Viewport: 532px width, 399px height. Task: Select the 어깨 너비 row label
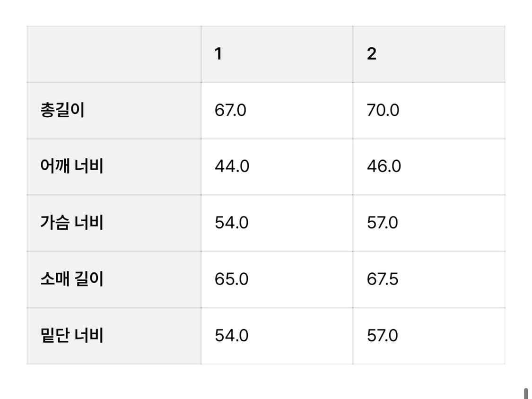coord(72,166)
